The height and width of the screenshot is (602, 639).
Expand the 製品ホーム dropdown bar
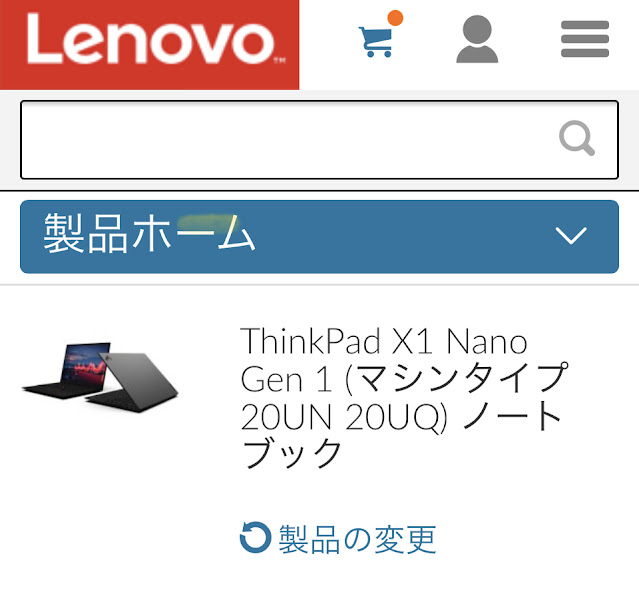[x=320, y=236]
